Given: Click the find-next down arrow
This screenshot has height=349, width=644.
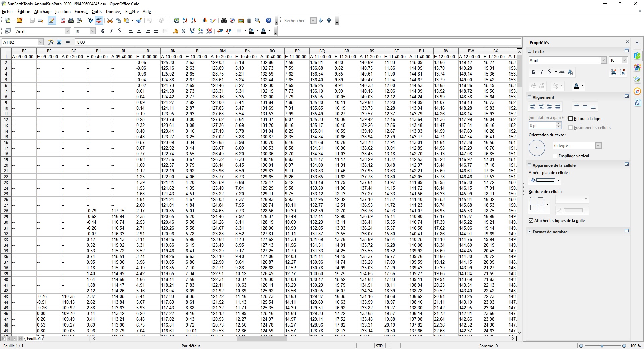Looking at the screenshot, I should [321, 20].
